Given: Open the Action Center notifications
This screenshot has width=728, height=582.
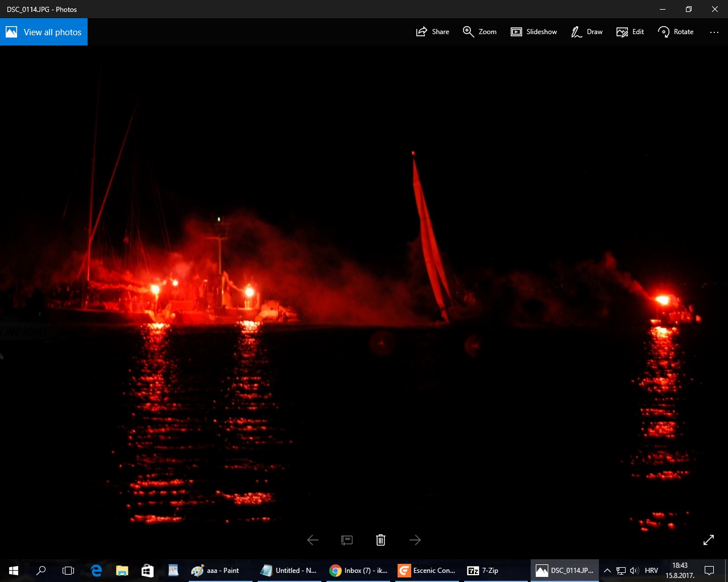Looking at the screenshot, I should pos(709,570).
